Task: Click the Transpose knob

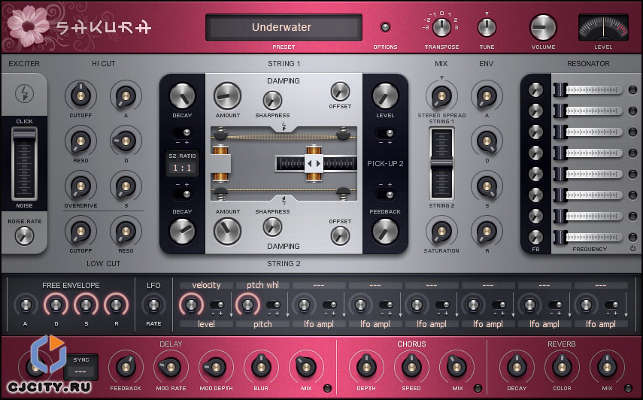Action: [442, 27]
